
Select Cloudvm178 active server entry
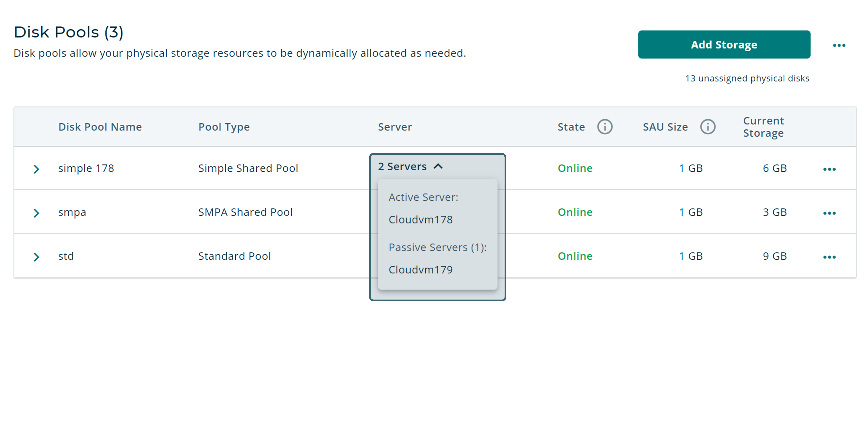[x=420, y=220]
